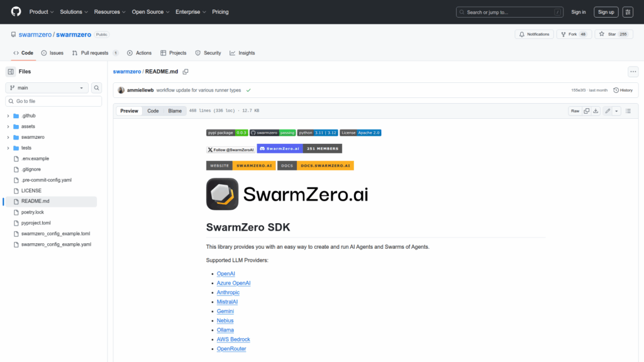Click the GitHub logo in the header
Viewport: 644px width, 362px height.
(x=16, y=12)
